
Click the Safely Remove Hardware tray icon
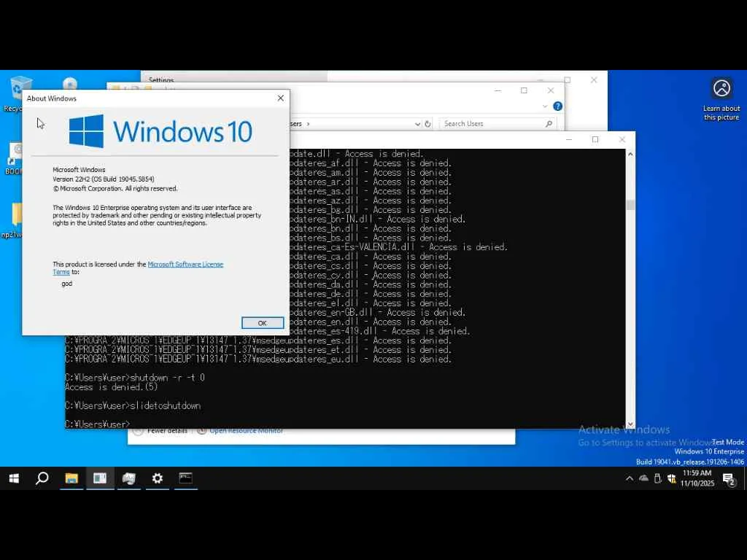[657, 478]
